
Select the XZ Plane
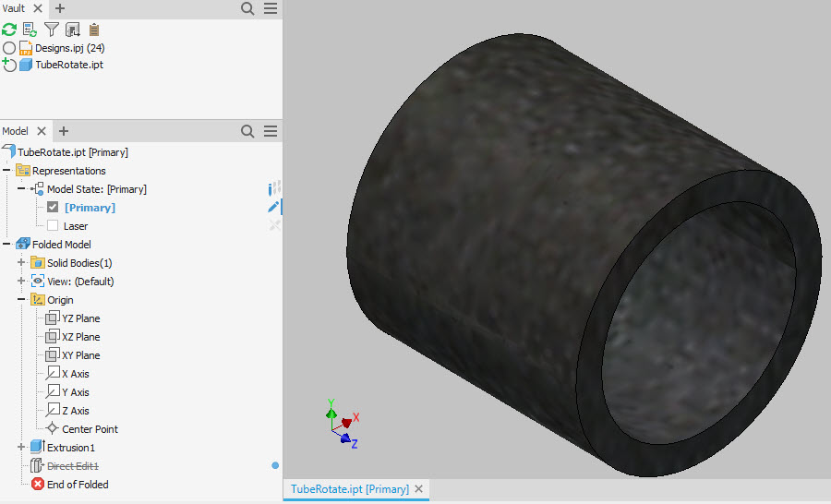click(80, 337)
